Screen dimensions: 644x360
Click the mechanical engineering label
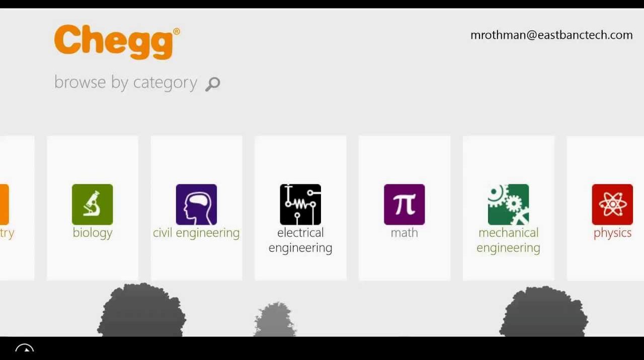[x=508, y=240]
